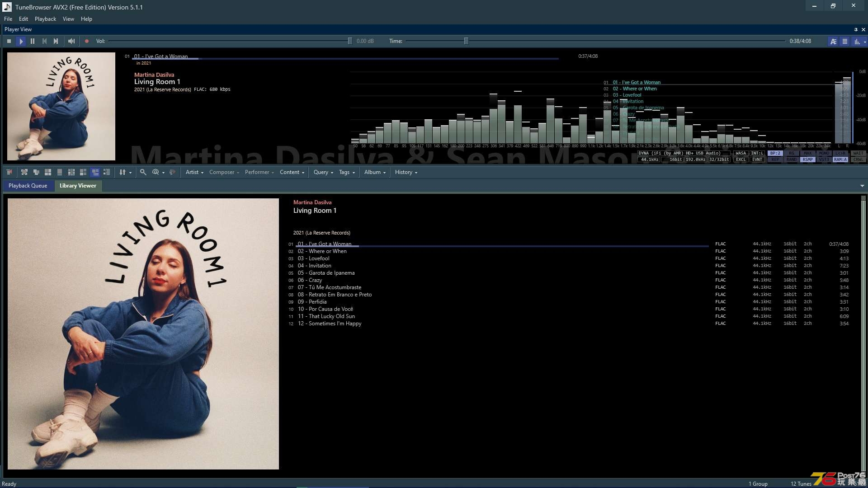Screen dimensions: 868x488
Task: Open the View menu
Action: click(68, 19)
